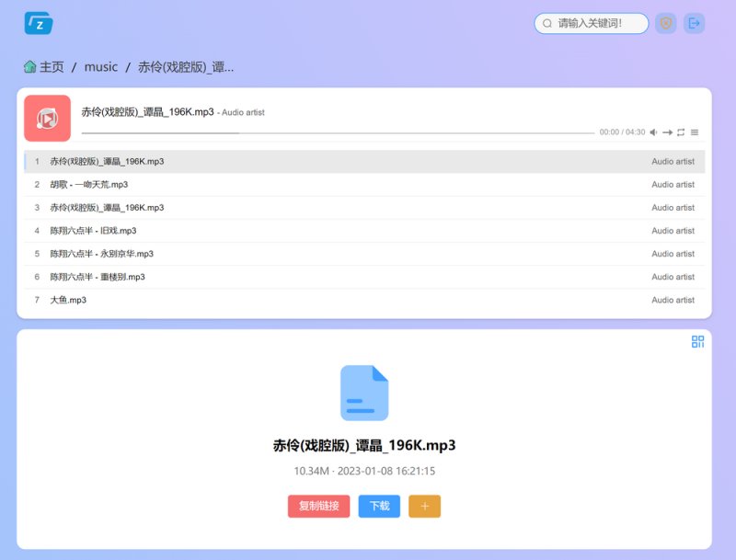This screenshot has height=560, width=736.
Task: Click the keyword search input field
Action: [x=592, y=23]
